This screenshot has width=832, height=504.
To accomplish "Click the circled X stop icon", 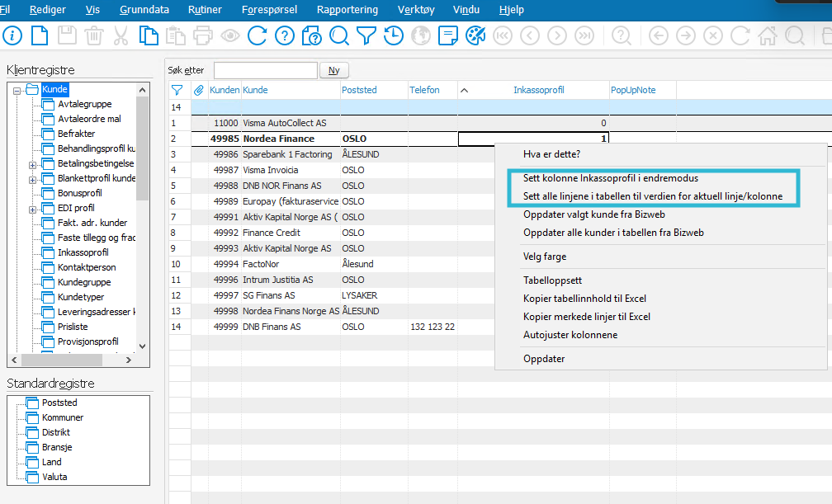I will 713,36.
